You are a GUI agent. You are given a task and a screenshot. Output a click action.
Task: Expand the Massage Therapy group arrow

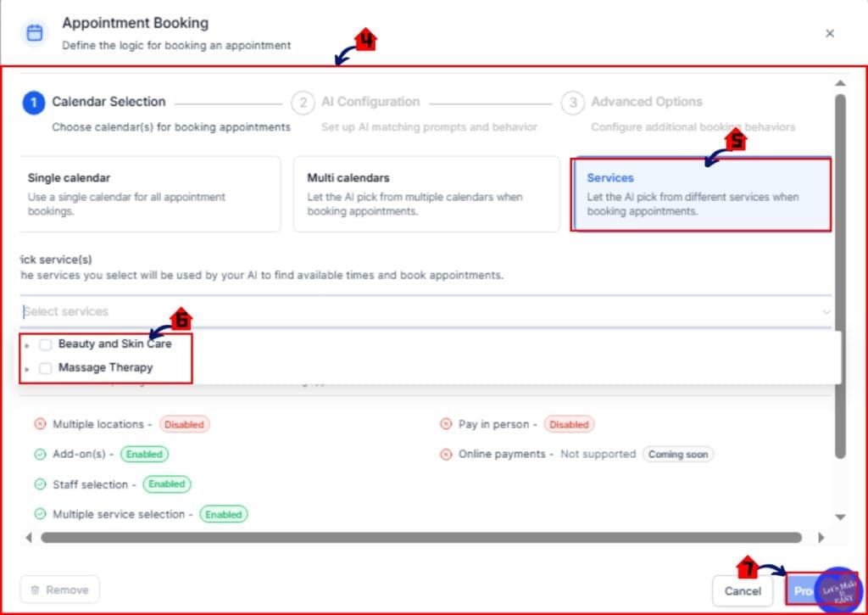coord(27,369)
